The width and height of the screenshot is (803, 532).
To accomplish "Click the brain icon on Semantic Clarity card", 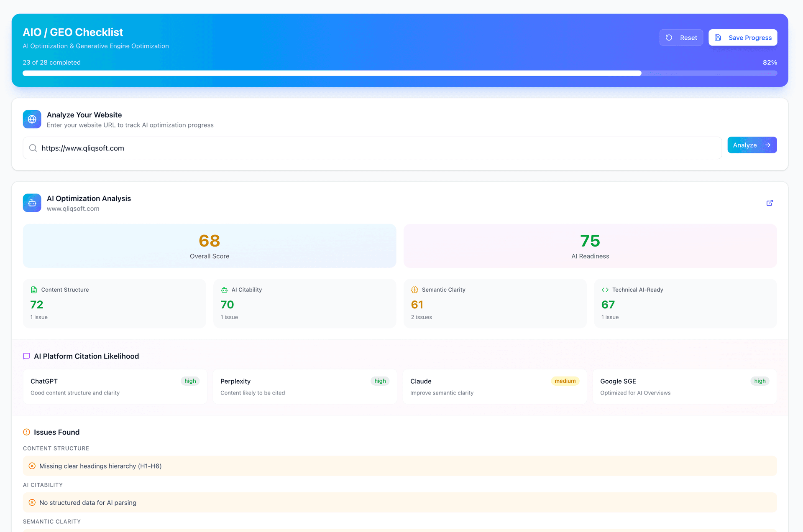I will pos(414,289).
